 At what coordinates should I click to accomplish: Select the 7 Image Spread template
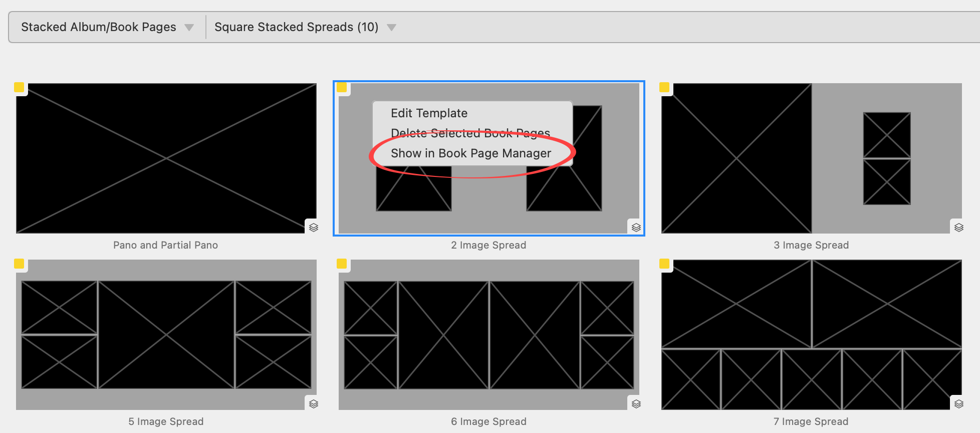tap(811, 335)
